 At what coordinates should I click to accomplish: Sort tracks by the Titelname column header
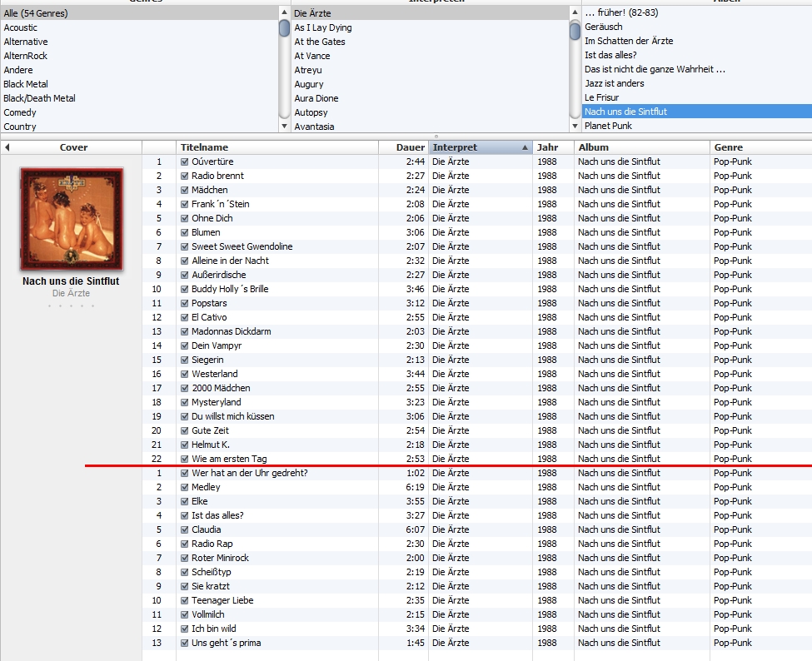pyautogui.click(x=277, y=147)
